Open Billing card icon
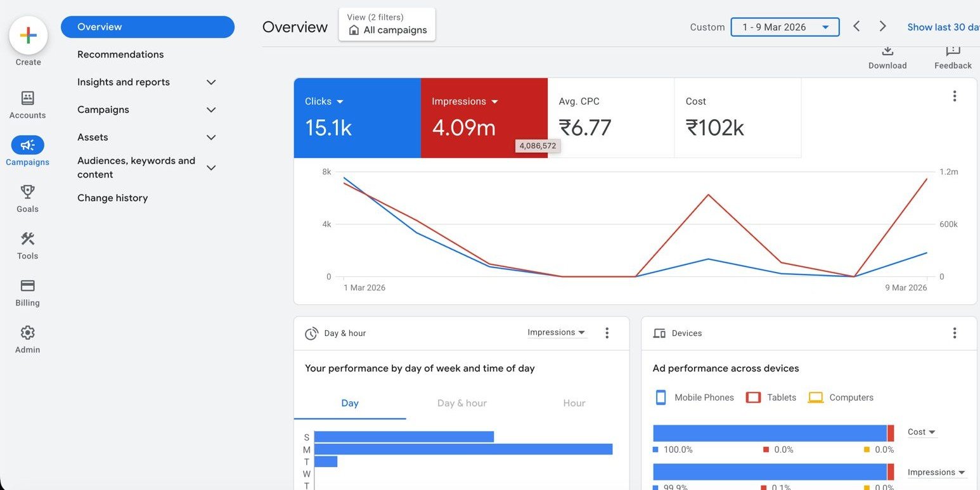 click(27, 286)
